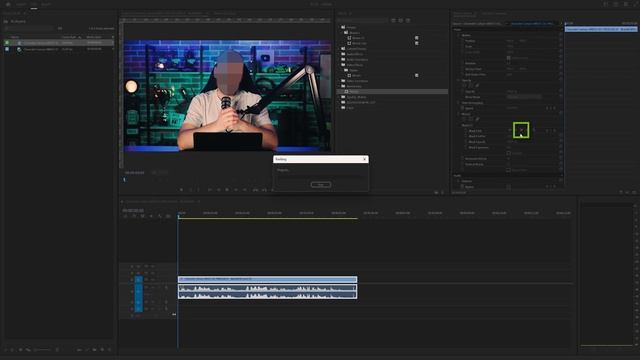Adjust Project panel thumbnail zoom slider
640x360 pixels.
pyautogui.click(x=42, y=350)
